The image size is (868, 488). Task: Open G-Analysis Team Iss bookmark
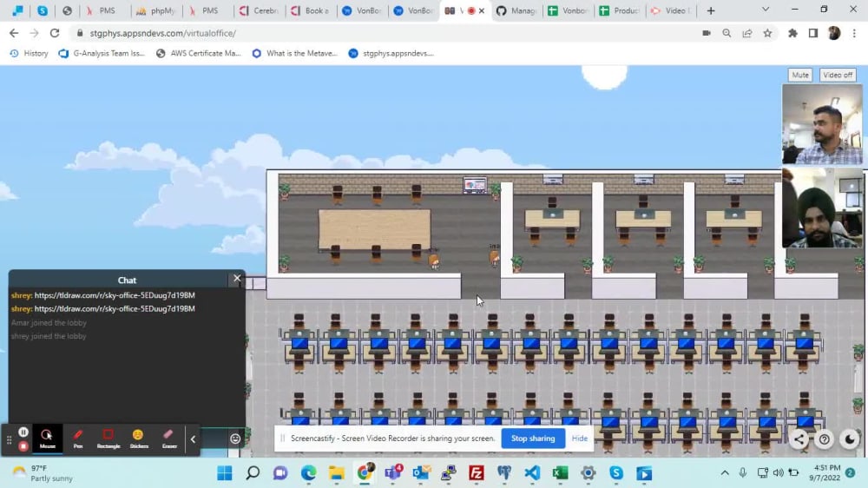tap(102, 53)
